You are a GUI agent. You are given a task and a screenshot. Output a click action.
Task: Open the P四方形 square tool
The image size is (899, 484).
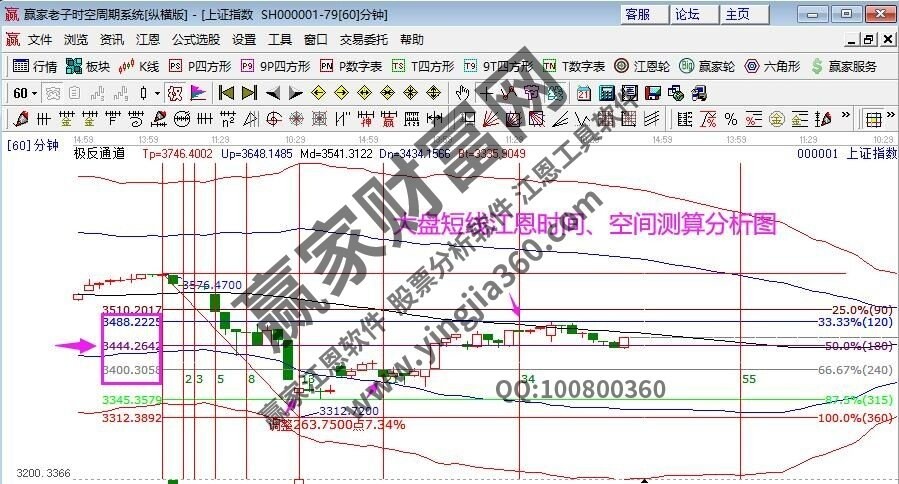(x=200, y=66)
